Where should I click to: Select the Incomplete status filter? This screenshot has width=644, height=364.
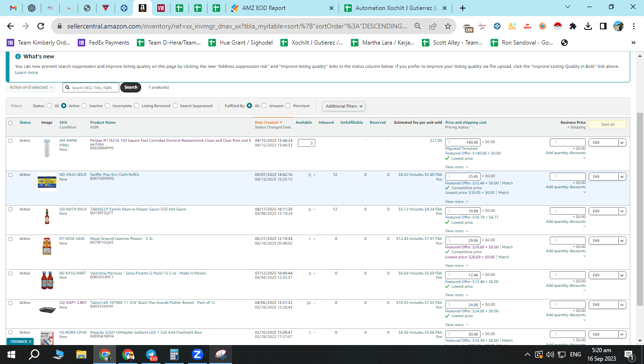coord(107,106)
